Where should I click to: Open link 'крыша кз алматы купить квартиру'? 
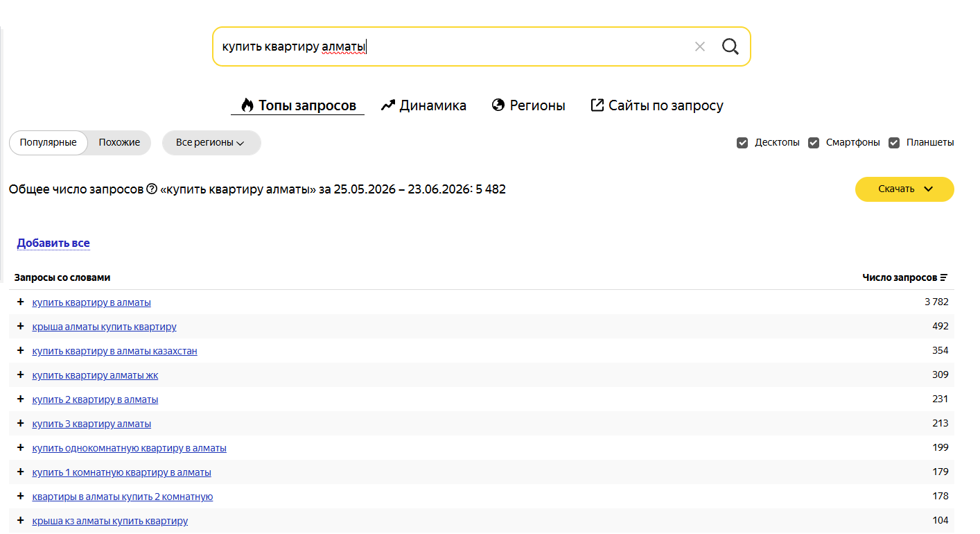click(x=110, y=521)
